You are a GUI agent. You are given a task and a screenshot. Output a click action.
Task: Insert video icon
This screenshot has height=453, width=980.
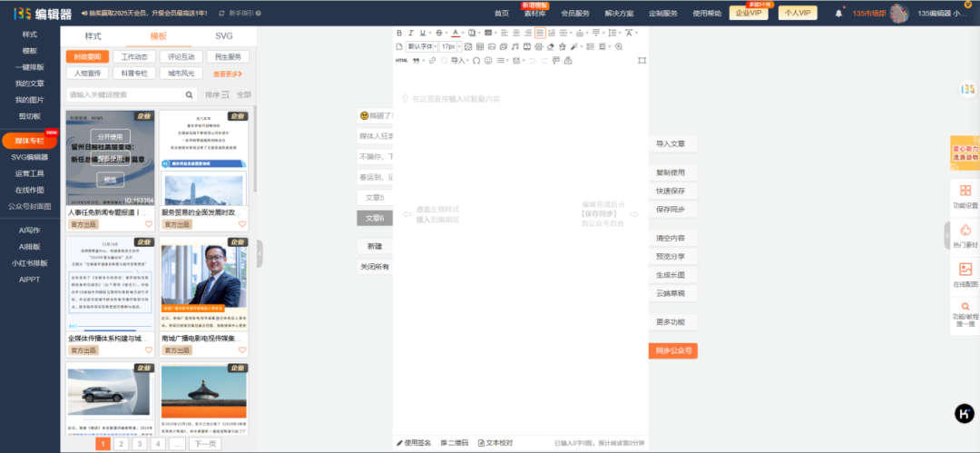(x=527, y=46)
